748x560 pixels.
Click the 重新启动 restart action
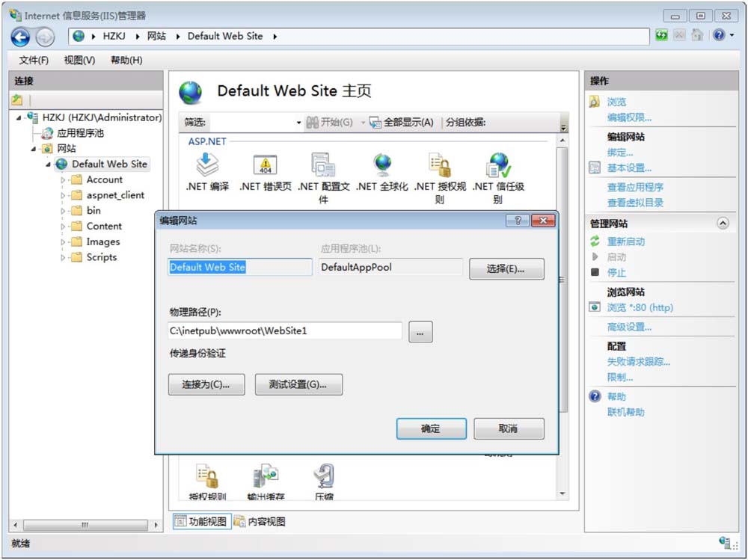tap(625, 241)
